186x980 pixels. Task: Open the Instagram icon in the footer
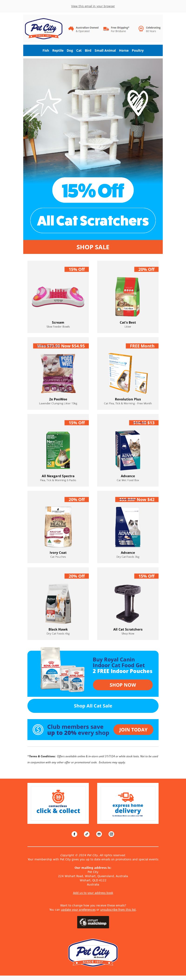tap(111, 834)
